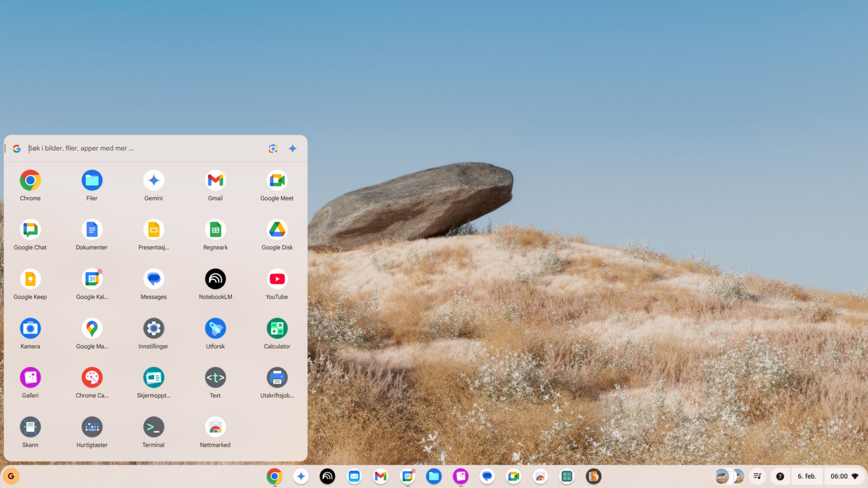Click the Gemini sparkle in search bar
This screenshot has width=868, height=488.
(293, 149)
